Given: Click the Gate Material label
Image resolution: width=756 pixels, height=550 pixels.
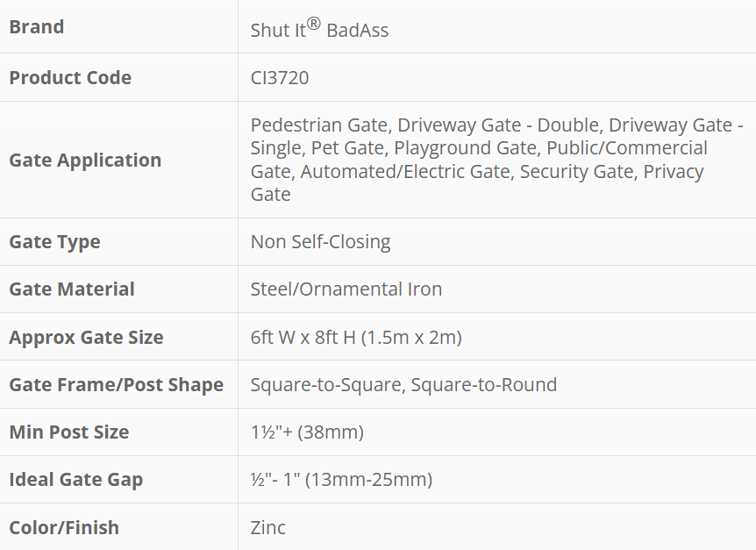Looking at the screenshot, I should point(72,289).
